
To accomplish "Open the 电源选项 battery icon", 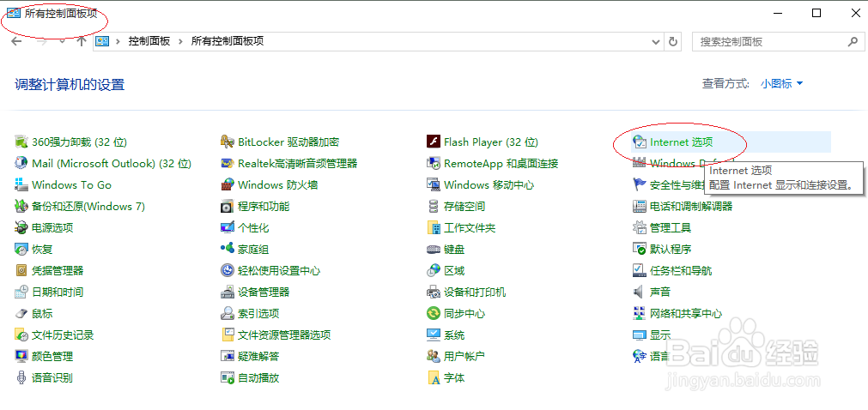I will pyautogui.click(x=21, y=227).
